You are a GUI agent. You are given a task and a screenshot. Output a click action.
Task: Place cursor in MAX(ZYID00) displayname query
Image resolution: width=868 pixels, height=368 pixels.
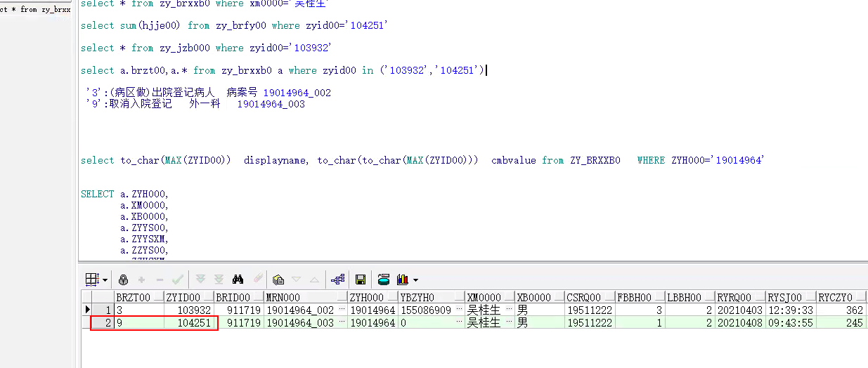point(422,160)
